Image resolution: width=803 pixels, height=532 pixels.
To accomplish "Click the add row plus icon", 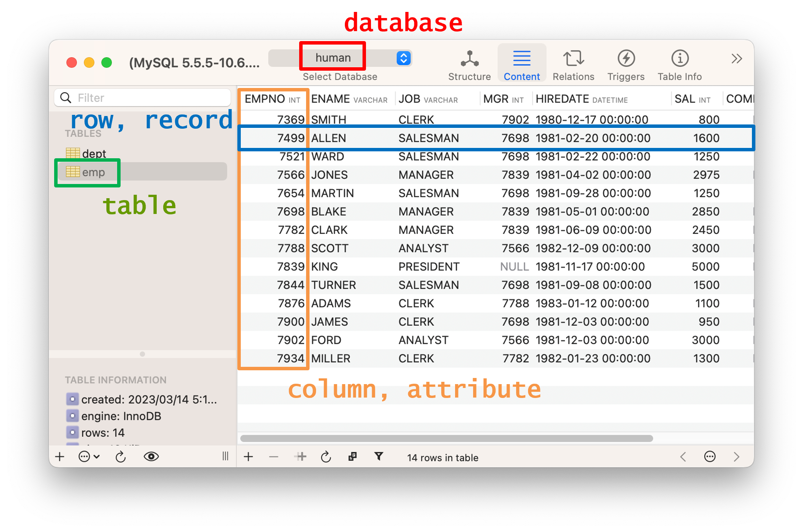I will click(248, 457).
